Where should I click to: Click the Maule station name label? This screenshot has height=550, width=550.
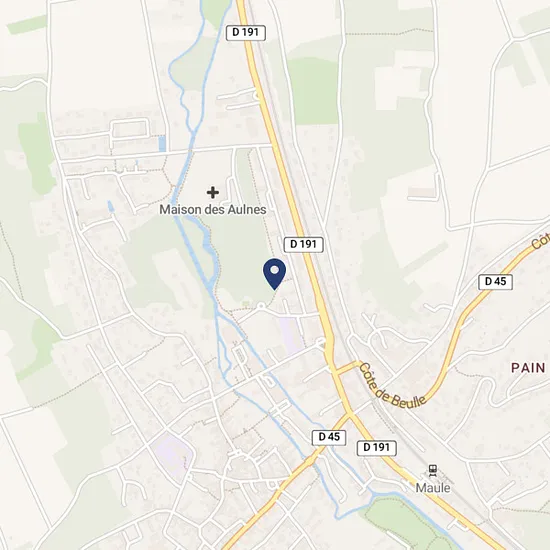[433, 488]
